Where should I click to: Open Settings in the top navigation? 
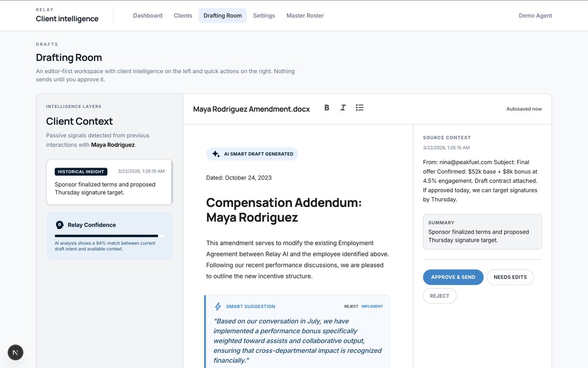click(x=264, y=16)
